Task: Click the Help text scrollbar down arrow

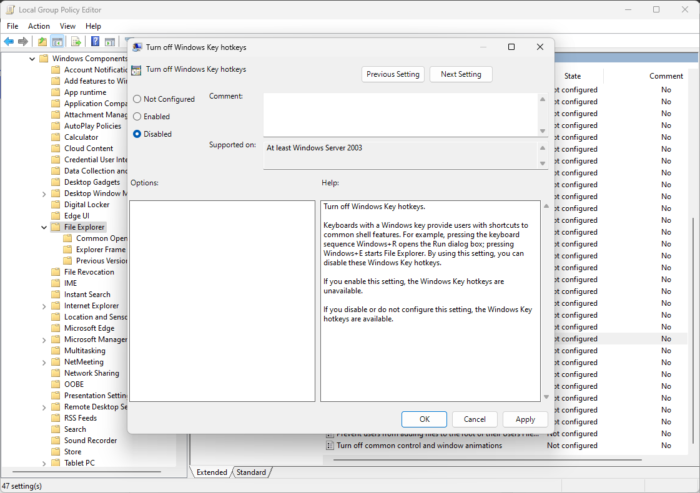Action: (x=546, y=397)
